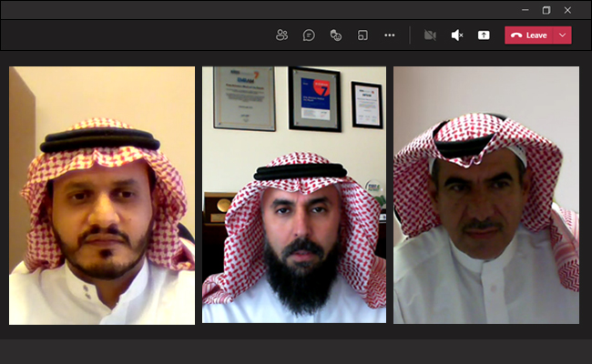
Task: Restore down the meeting window
Action: tap(546, 10)
